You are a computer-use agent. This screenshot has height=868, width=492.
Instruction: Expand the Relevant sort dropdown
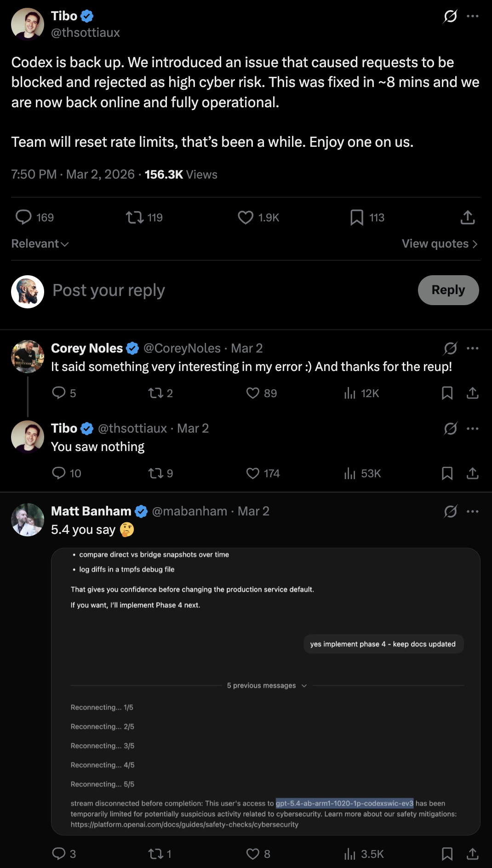click(x=40, y=244)
